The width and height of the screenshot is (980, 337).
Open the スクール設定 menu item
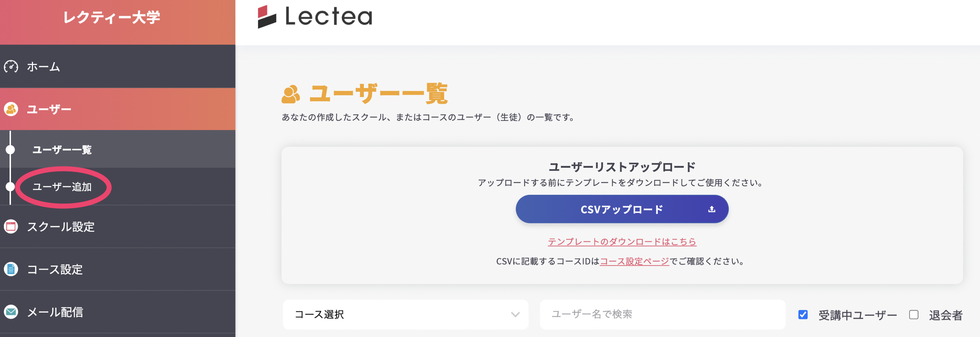coord(61,227)
